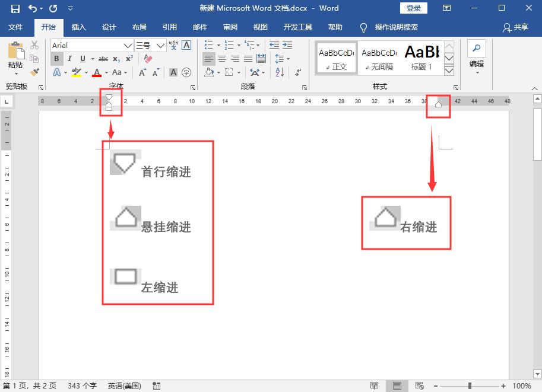Select the Format Painter icon
Image resolution: width=542 pixels, height=392 pixels.
click(34, 72)
